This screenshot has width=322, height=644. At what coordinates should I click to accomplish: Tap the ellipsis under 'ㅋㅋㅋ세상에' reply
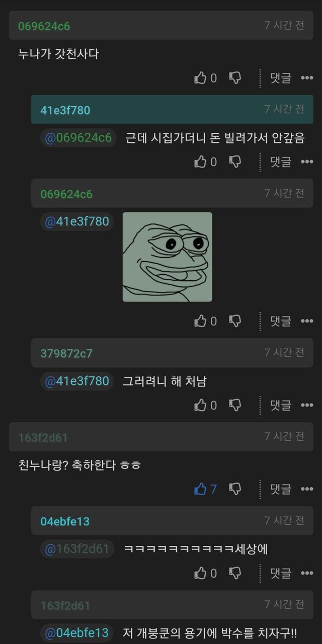click(x=307, y=573)
